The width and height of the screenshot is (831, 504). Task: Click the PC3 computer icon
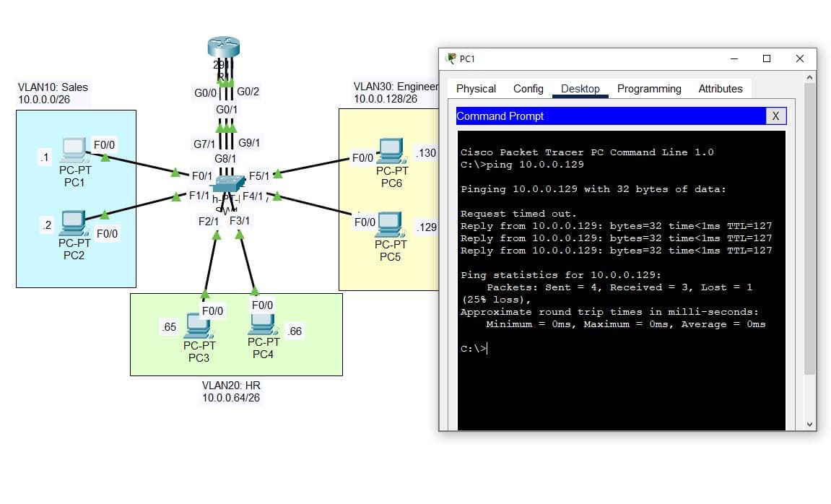pyautogui.click(x=197, y=326)
